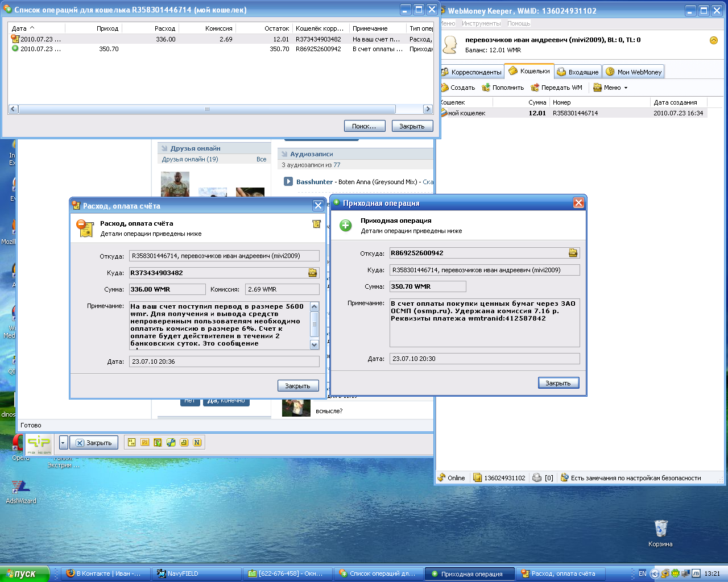Click Закрыть in the expense payment dialog
This screenshot has height=582, width=728.
298,386
